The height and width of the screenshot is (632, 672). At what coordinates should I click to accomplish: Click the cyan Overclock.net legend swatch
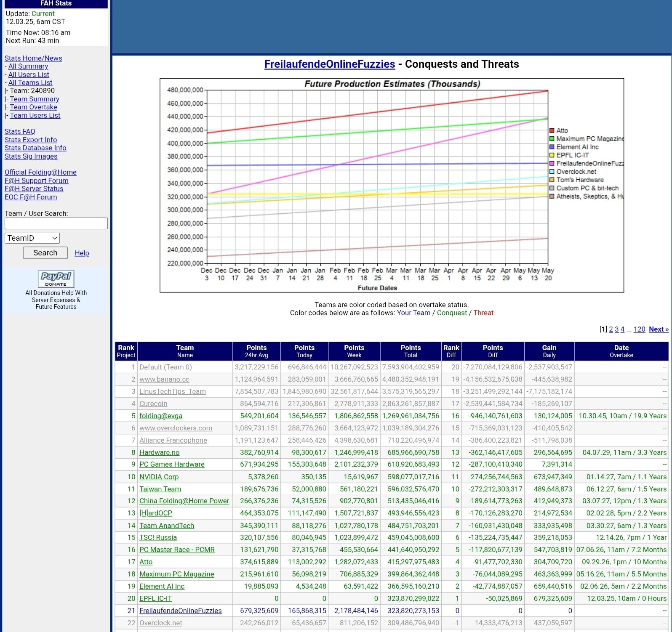point(552,171)
